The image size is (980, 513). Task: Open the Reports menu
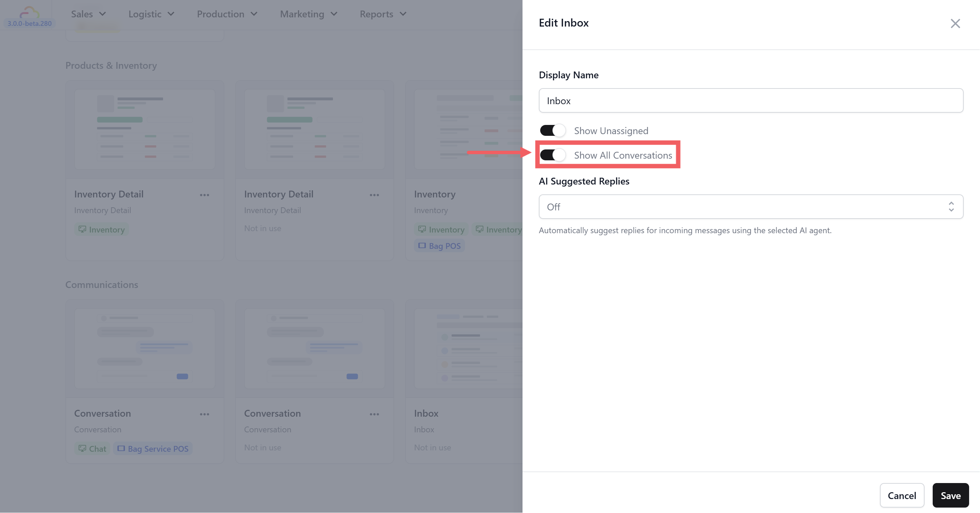tap(383, 14)
